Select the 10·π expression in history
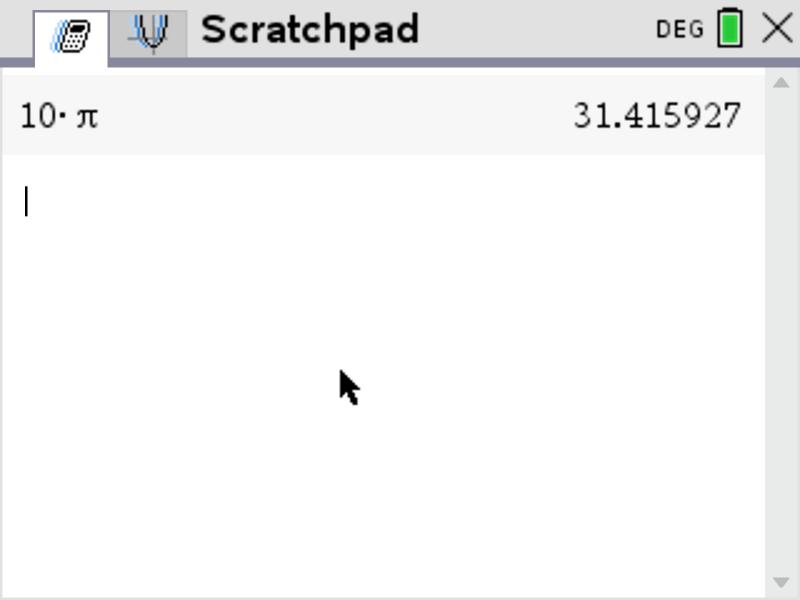This screenshot has height=600, width=800. [x=59, y=116]
